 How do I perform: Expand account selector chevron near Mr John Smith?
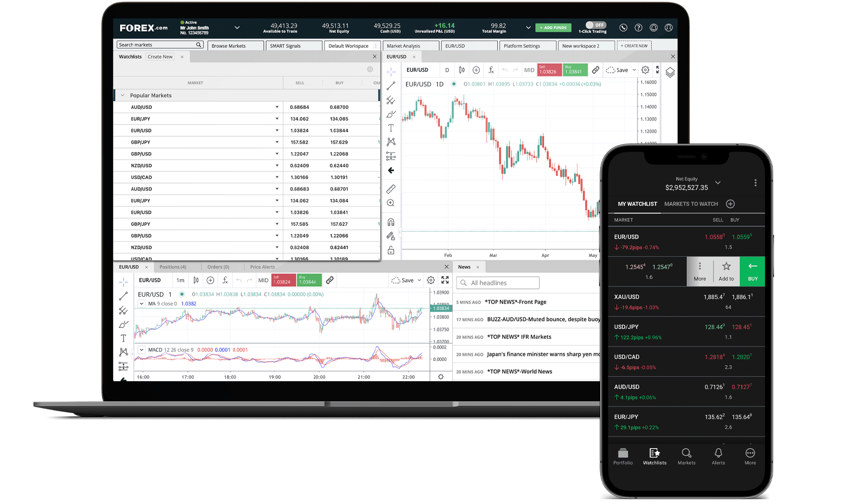tap(237, 27)
